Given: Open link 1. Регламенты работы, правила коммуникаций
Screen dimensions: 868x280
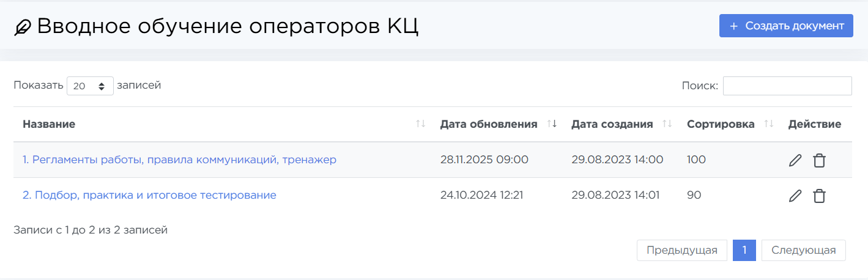Looking at the screenshot, I should point(179,160).
